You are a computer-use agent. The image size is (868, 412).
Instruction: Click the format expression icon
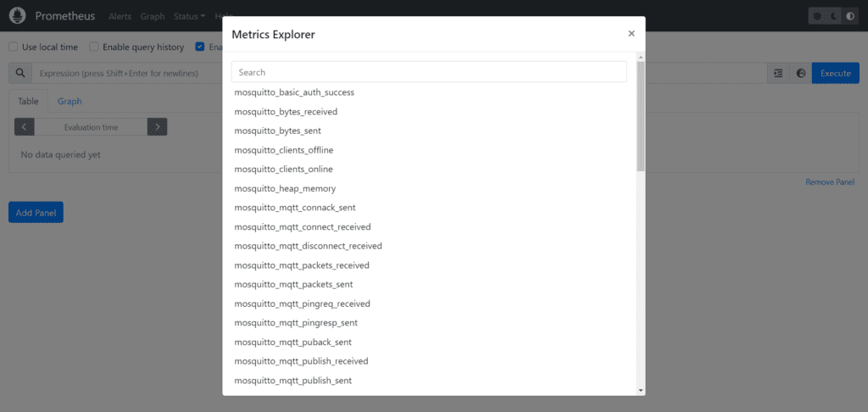(778, 73)
